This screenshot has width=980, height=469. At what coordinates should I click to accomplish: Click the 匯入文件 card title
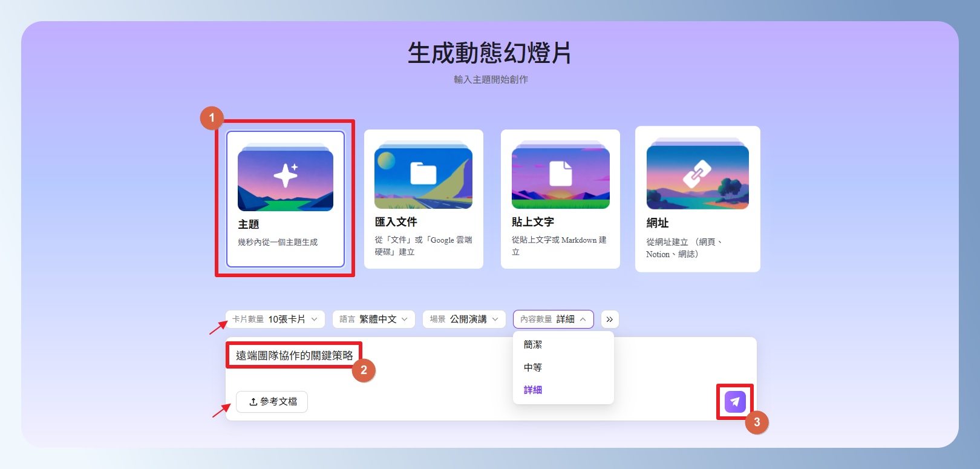tap(396, 222)
